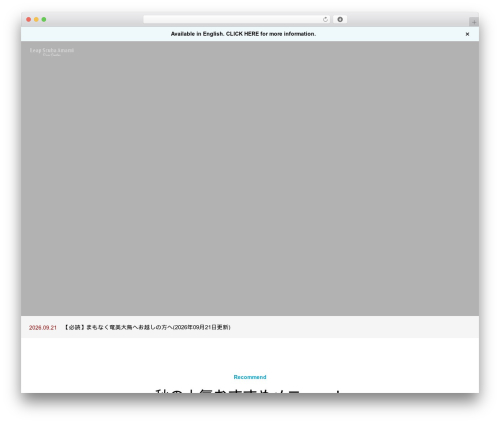Image resolution: width=500 pixels, height=423 pixels.
Task: Click the 'Available in English. CLICK HERE' banner link
Action: [x=243, y=34]
